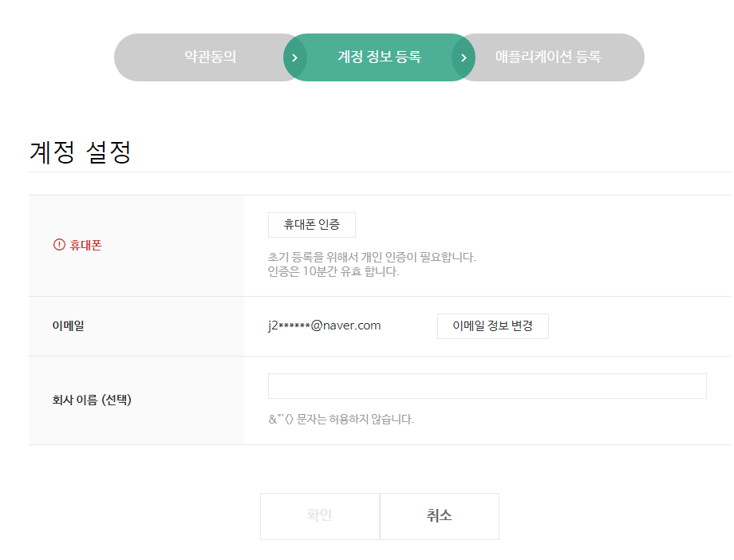Click the 계정 설정 heading
The image size is (734, 560).
[80, 152]
